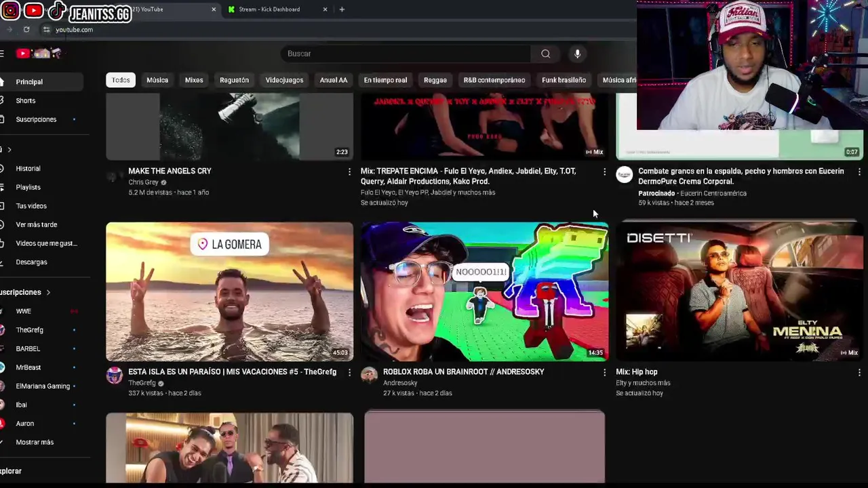Open options for ESTA ISLA ES UN PARAÍSO video

click(349, 372)
